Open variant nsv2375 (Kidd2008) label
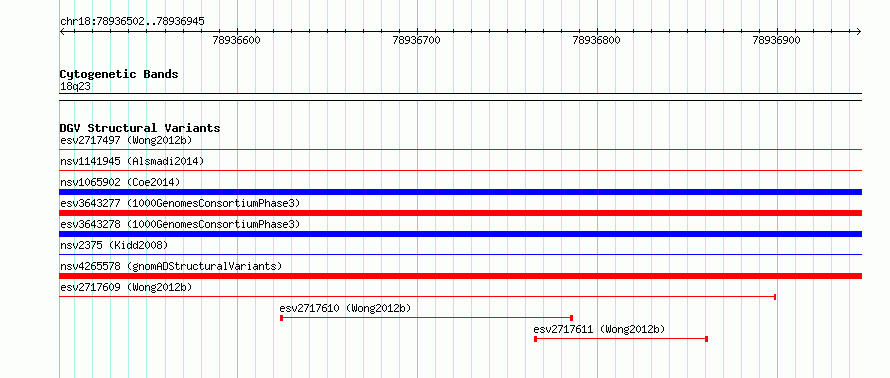 click(115, 245)
